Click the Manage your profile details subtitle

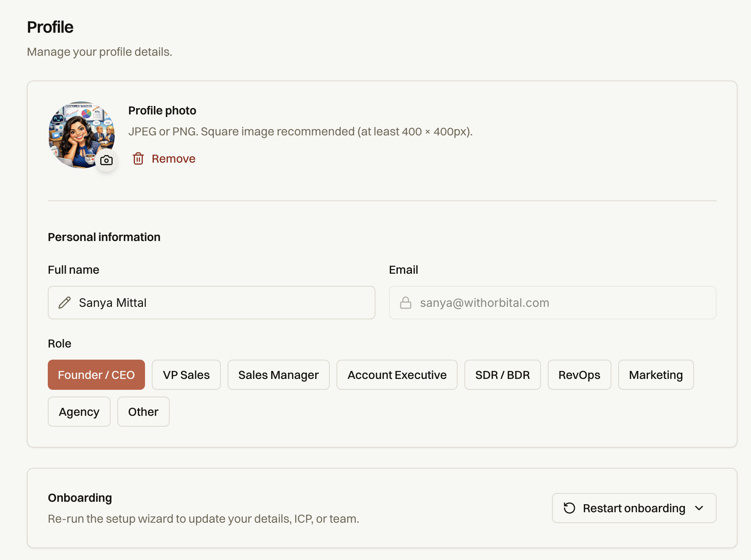click(x=100, y=52)
